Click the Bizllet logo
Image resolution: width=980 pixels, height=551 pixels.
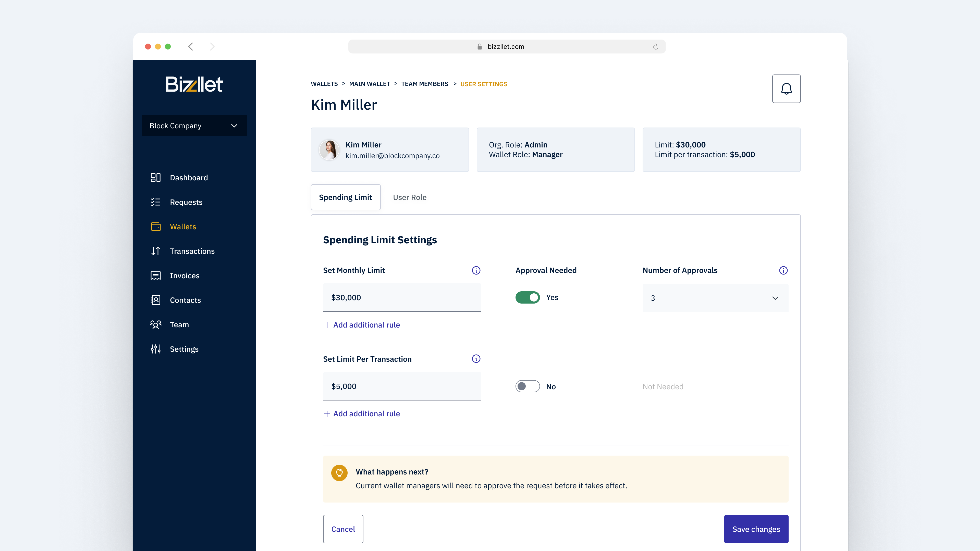[194, 84]
